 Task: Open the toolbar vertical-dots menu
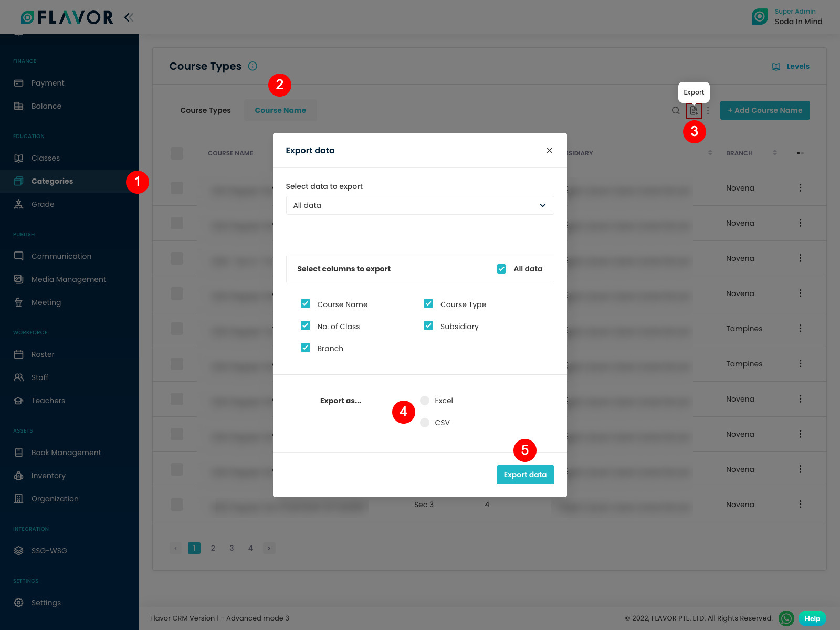pos(708,110)
